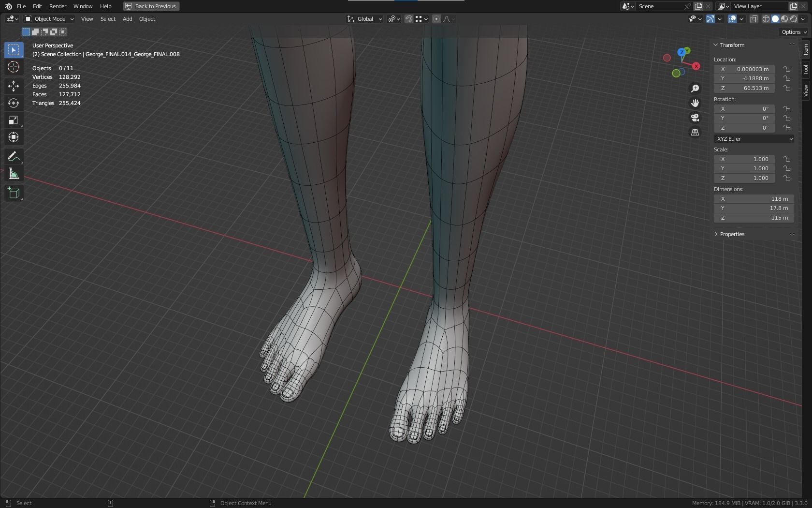Select the Scale tool
Viewport: 812px width, 508px height.
[x=14, y=120]
